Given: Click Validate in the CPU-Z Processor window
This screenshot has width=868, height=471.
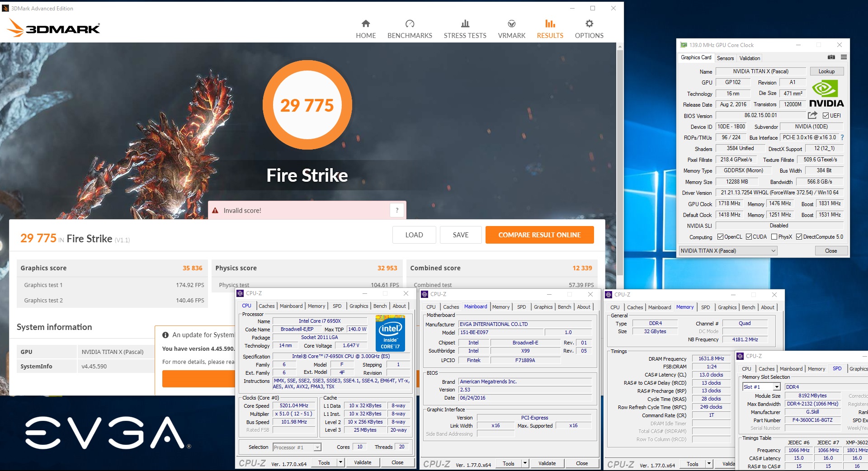Looking at the screenshot, I should pos(363,462).
